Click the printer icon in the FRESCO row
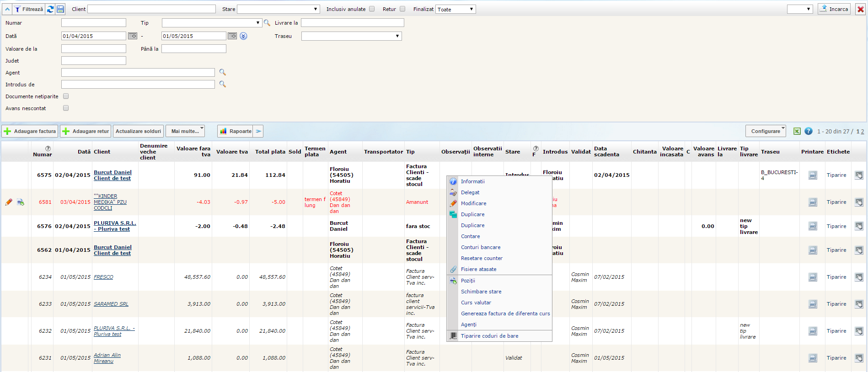Viewport: 868px width, 372px height. click(813, 277)
